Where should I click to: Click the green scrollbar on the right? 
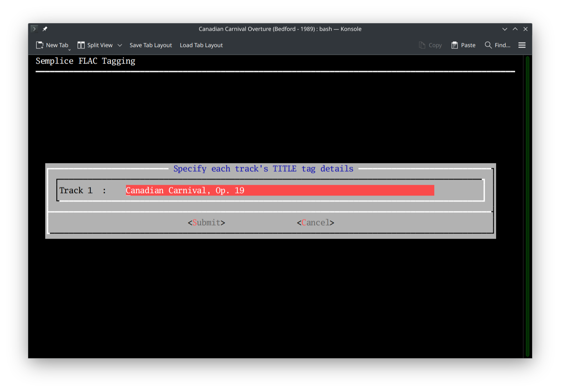click(527, 207)
